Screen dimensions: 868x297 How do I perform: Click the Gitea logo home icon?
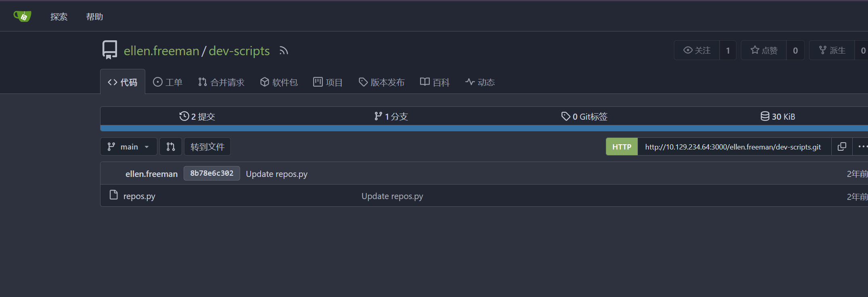22,16
